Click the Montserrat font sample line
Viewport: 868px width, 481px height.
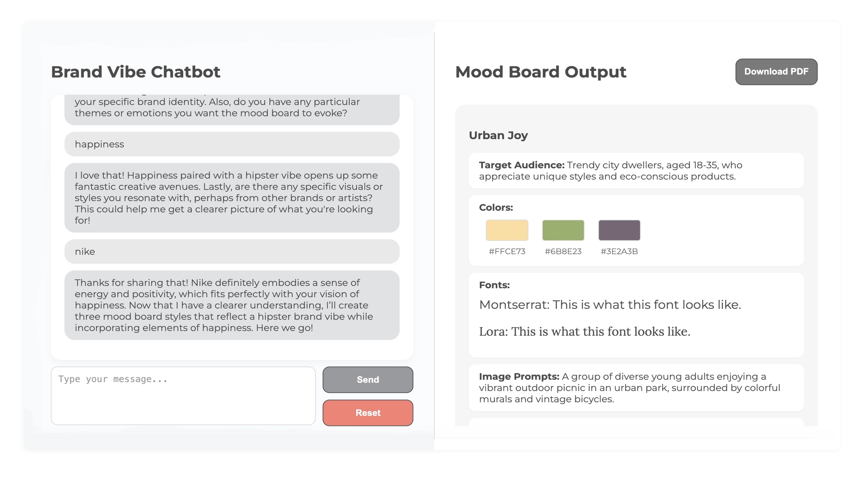610,305
